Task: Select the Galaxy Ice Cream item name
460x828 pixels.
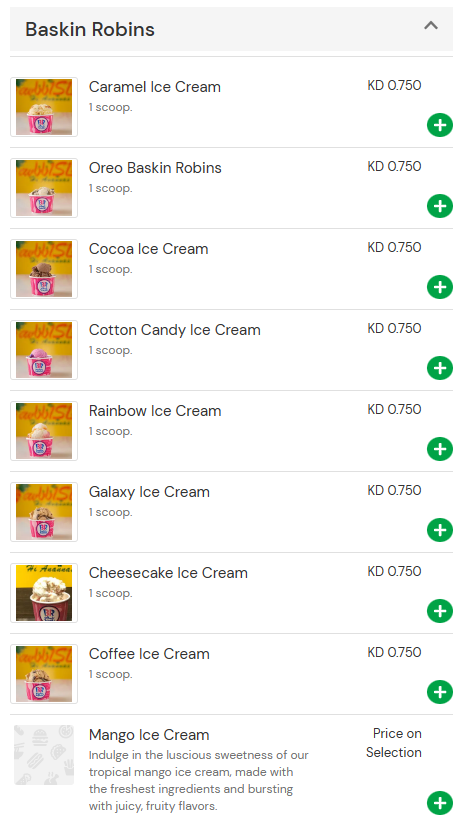Action: tap(149, 492)
